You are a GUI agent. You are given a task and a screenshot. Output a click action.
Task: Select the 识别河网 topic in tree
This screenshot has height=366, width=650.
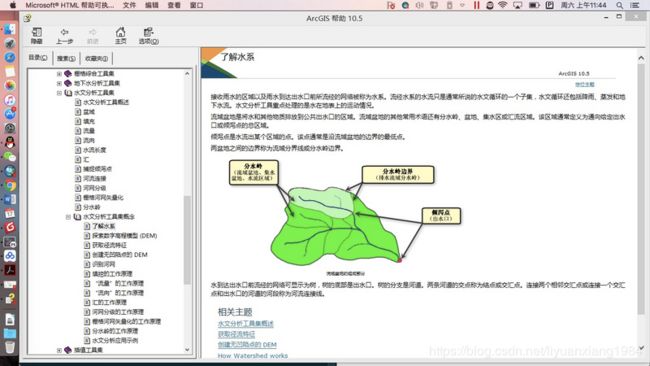pyautogui.click(x=104, y=264)
